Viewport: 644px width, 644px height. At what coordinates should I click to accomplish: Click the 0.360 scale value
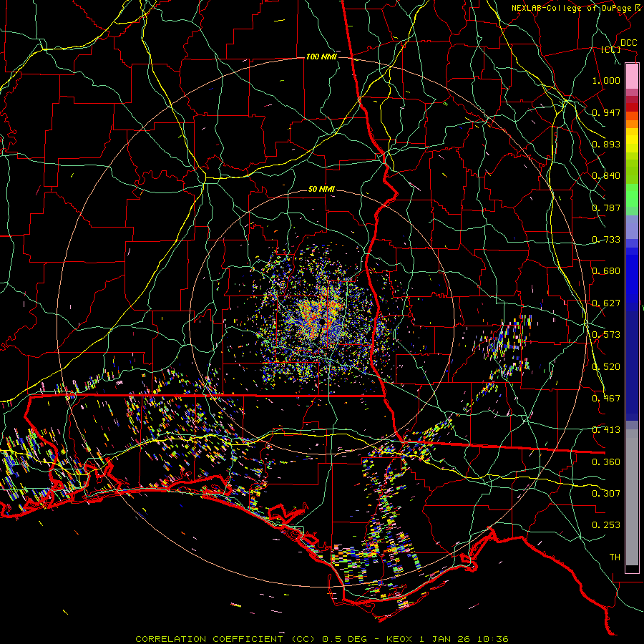(x=606, y=462)
